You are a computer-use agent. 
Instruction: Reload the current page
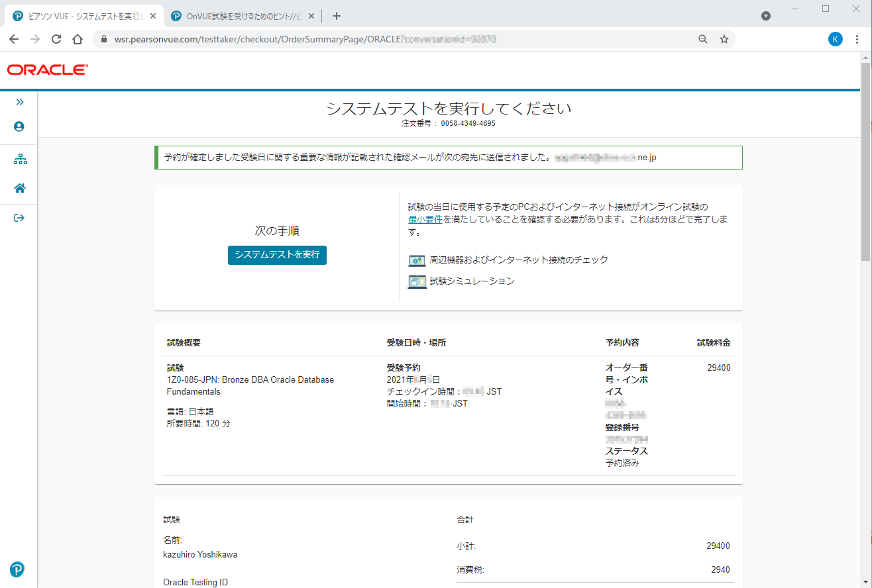[x=56, y=39]
